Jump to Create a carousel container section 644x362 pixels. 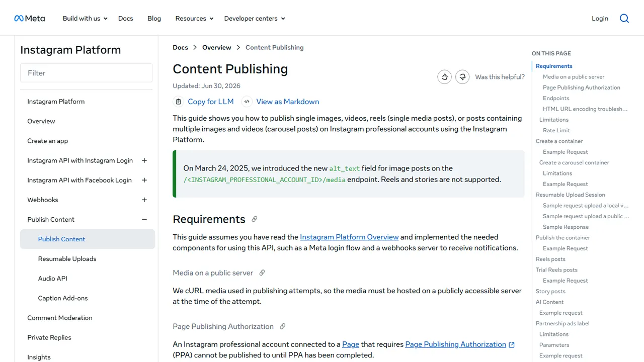tap(574, 163)
